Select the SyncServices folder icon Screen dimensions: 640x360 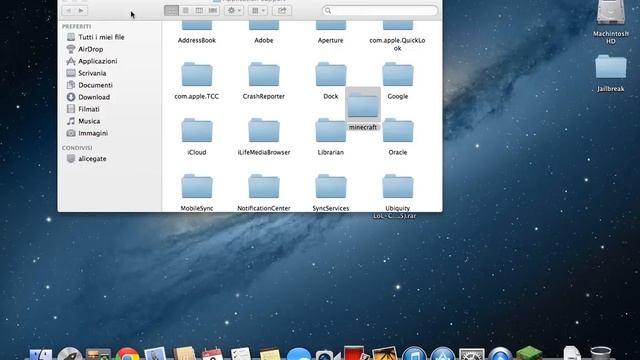331,187
